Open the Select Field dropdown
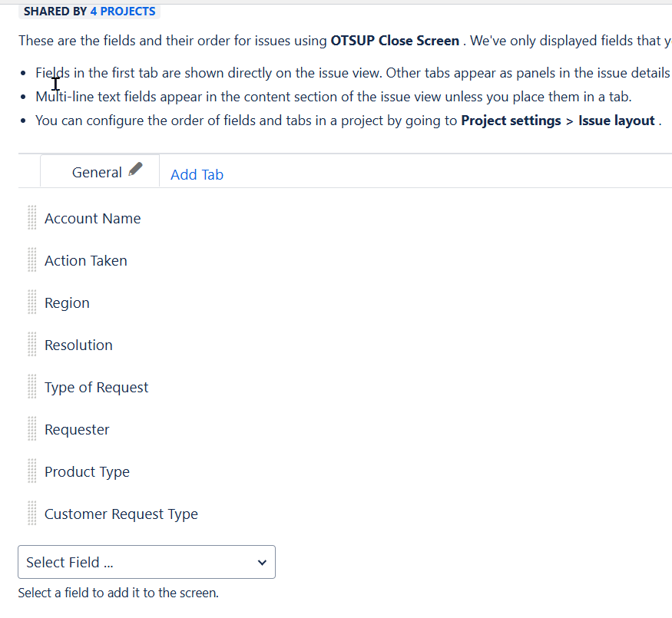672x618 pixels. (x=146, y=562)
